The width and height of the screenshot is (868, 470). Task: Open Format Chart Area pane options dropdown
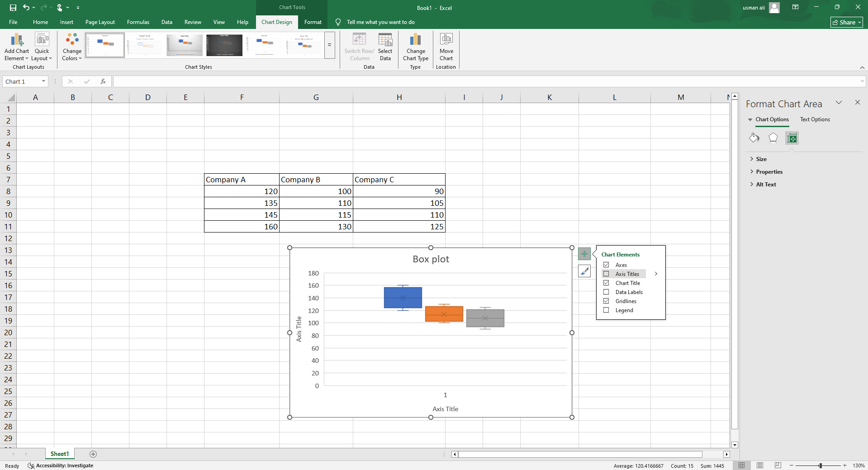point(839,102)
